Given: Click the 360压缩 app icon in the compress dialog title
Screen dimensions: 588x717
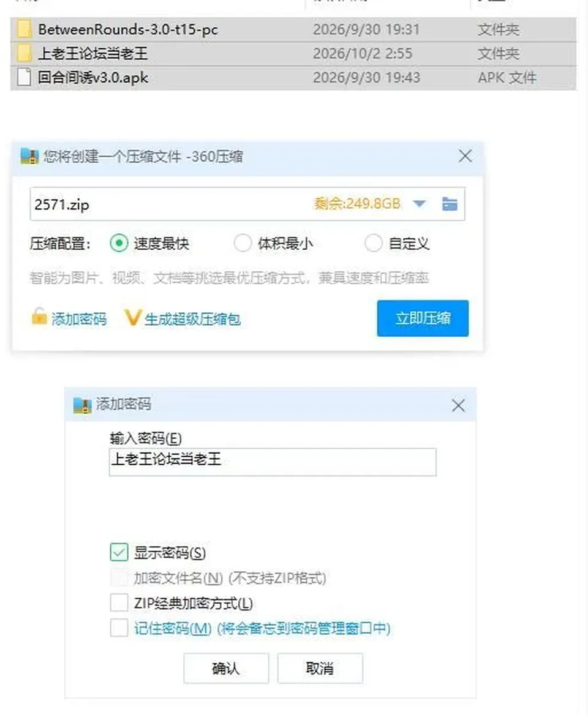Looking at the screenshot, I should click(30, 157).
